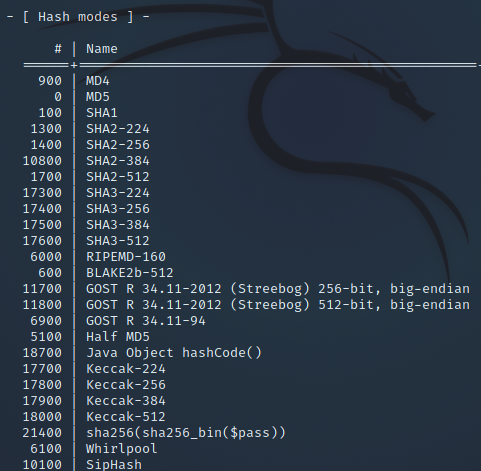Screen dimensions: 481x471
Task: Click the RIPEMD-160 name
Action: click(x=126, y=257)
